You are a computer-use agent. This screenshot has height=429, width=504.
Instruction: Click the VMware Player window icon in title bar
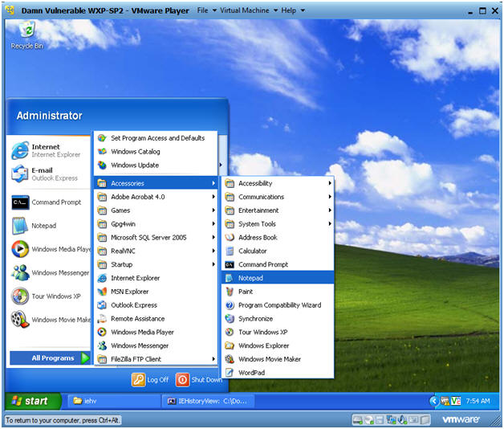[x=10, y=10]
